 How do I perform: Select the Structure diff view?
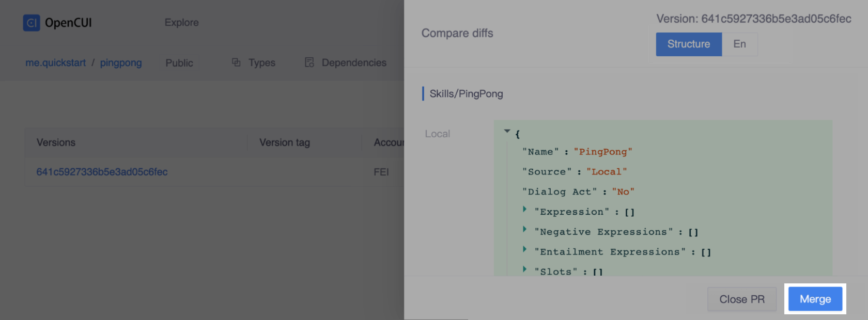689,44
